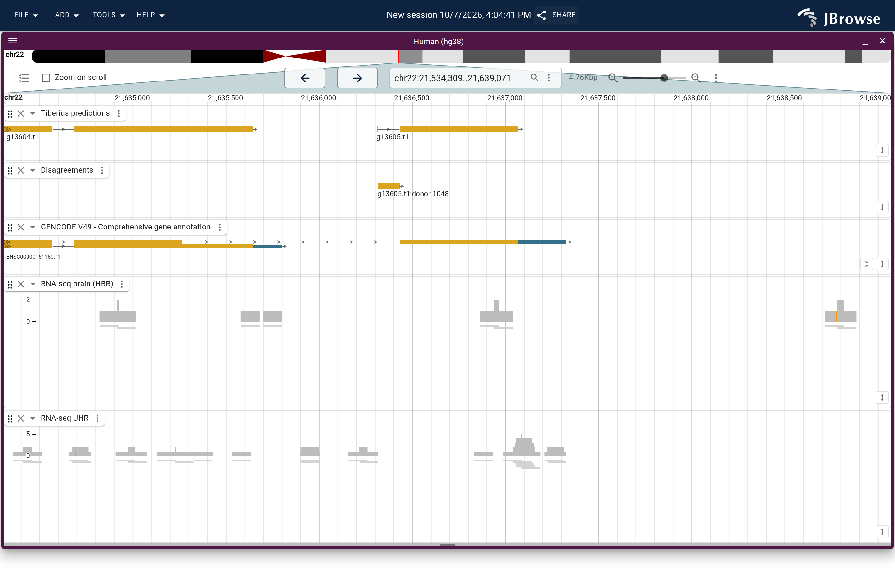This screenshot has height=588, width=895.
Task: Open RNA-seq brain (HBR) track menu
Action: click(122, 284)
